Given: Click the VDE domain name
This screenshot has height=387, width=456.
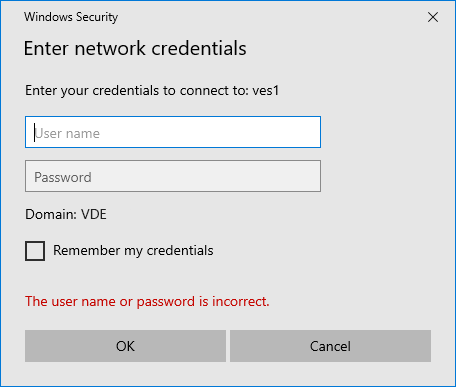Looking at the screenshot, I should 94,214.
